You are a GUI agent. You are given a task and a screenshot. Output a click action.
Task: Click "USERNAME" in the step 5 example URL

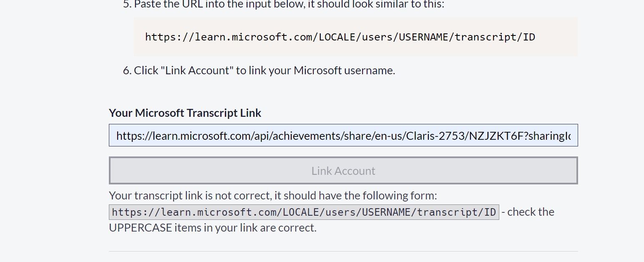tap(423, 37)
